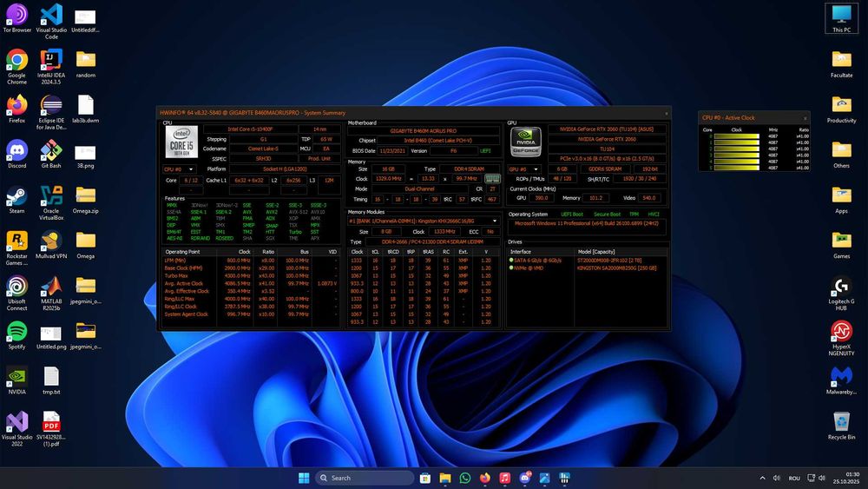Open WhatsApp from the taskbar
Image resolution: width=868 pixels, height=489 pixels.
coord(464,478)
